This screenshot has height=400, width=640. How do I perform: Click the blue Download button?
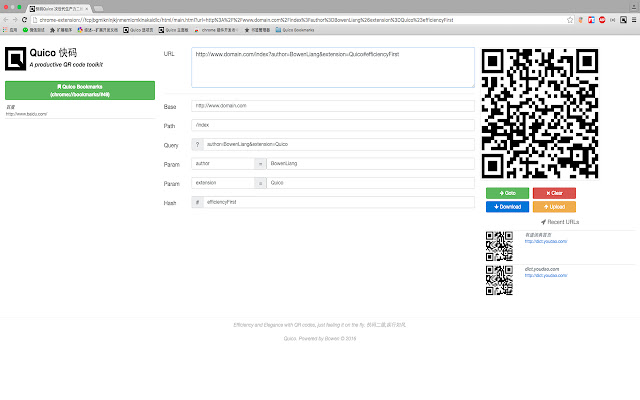tap(507, 207)
